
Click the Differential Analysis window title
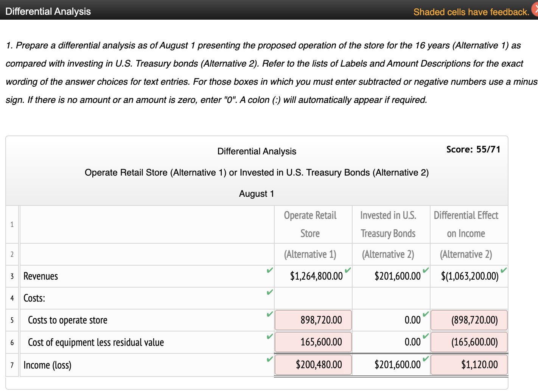[48, 11]
